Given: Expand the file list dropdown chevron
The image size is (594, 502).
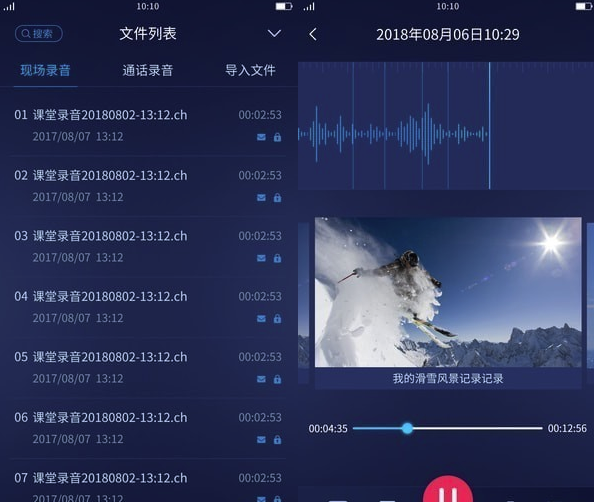Looking at the screenshot, I should (x=274, y=34).
